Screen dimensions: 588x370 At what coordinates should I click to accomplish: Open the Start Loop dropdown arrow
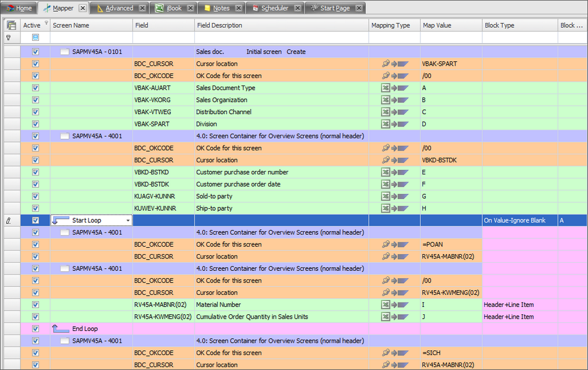tap(128, 221)
